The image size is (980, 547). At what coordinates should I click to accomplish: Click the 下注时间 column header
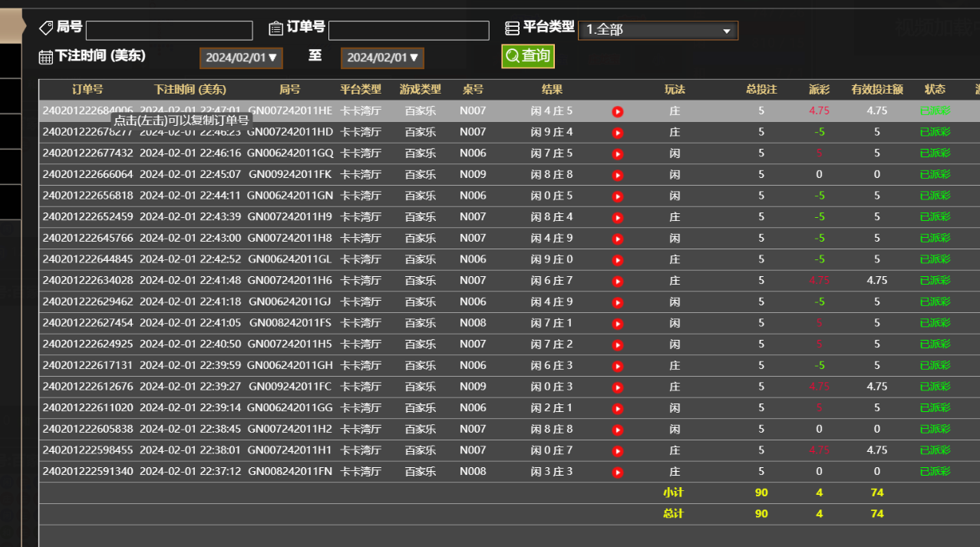tap(190, 90)
